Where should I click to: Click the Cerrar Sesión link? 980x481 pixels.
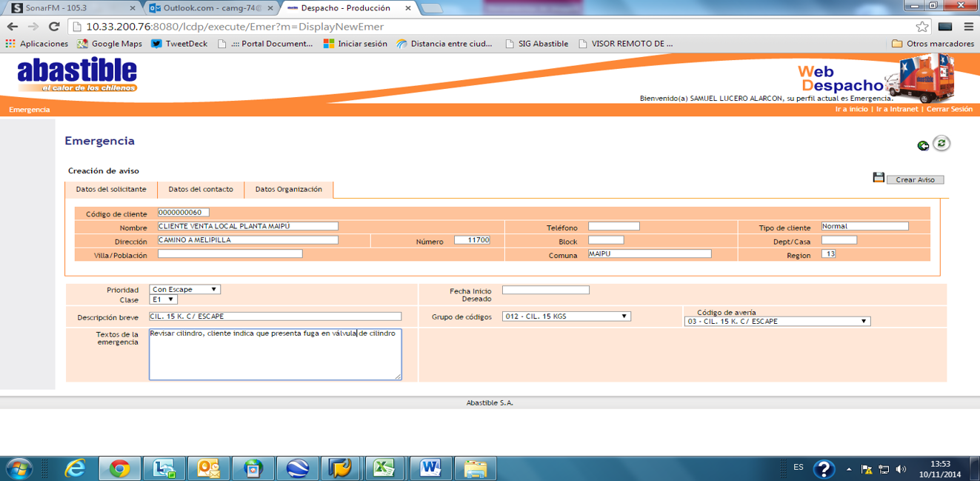950,109
